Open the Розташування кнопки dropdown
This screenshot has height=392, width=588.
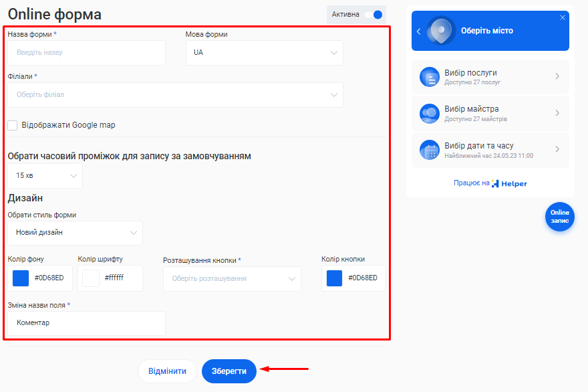point(232,279)
